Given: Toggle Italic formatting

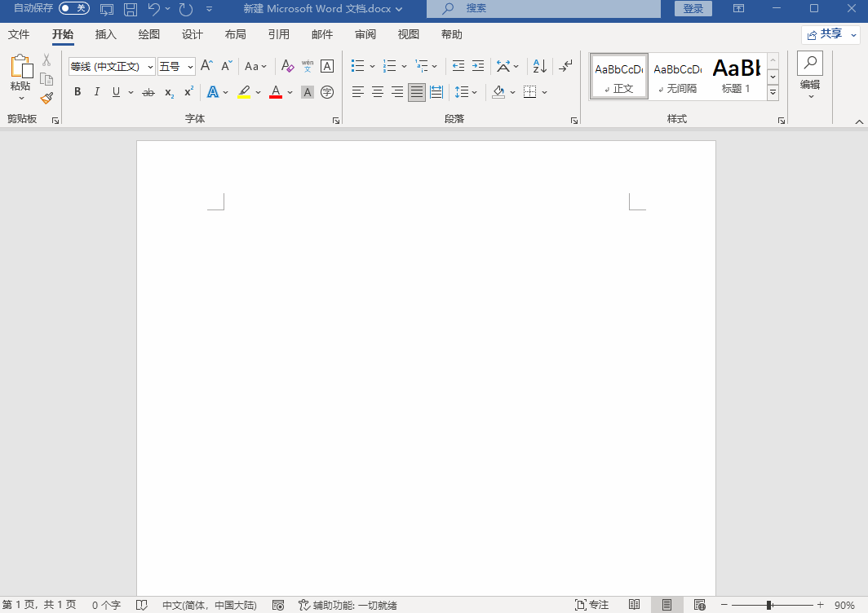Looking at the screenshot, I should coord(97,92).
